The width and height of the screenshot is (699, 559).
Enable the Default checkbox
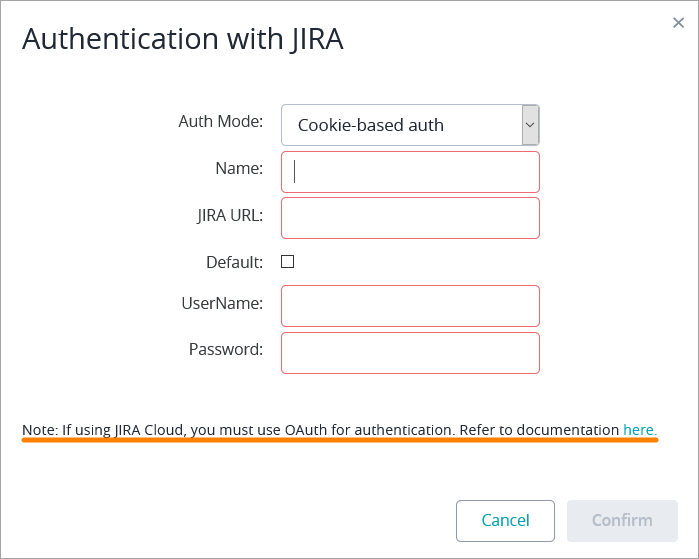tap(288, 262)
